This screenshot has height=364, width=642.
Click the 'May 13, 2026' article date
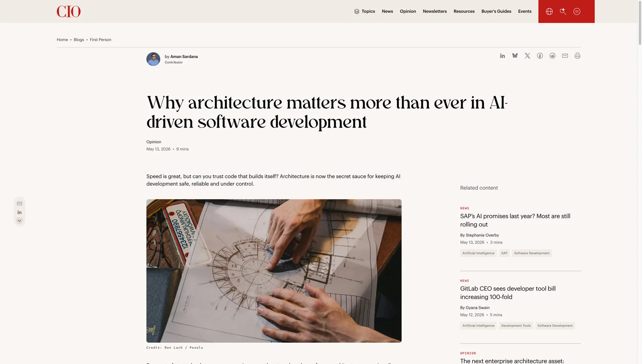[158, 149]
